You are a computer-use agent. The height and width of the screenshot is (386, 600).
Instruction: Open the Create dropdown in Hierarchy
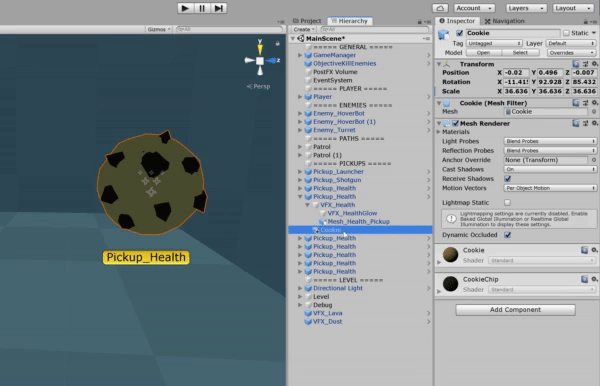pyautogui.click(x=304, y=29)
